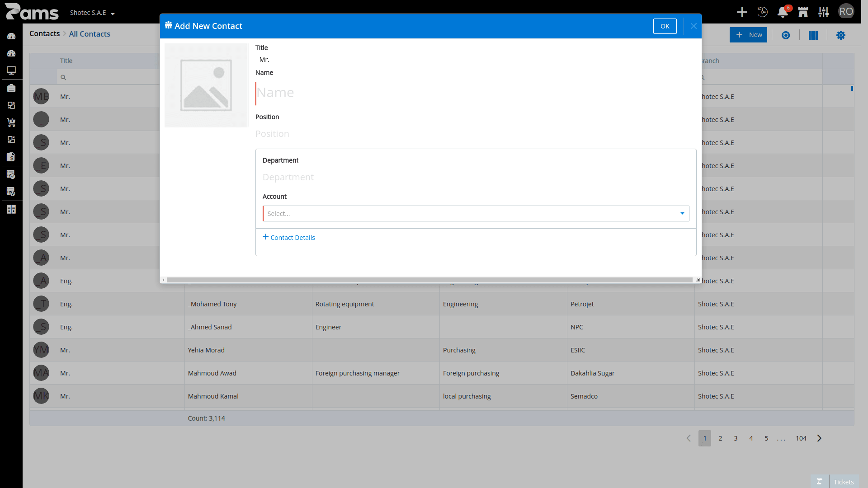This screenshot has width=868, height=488.
Task: Open the column chooser icon
Action: click(813, 35)
